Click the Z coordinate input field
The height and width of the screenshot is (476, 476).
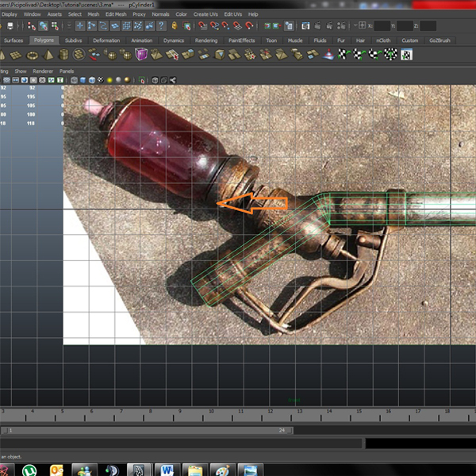tap(428, 26)
